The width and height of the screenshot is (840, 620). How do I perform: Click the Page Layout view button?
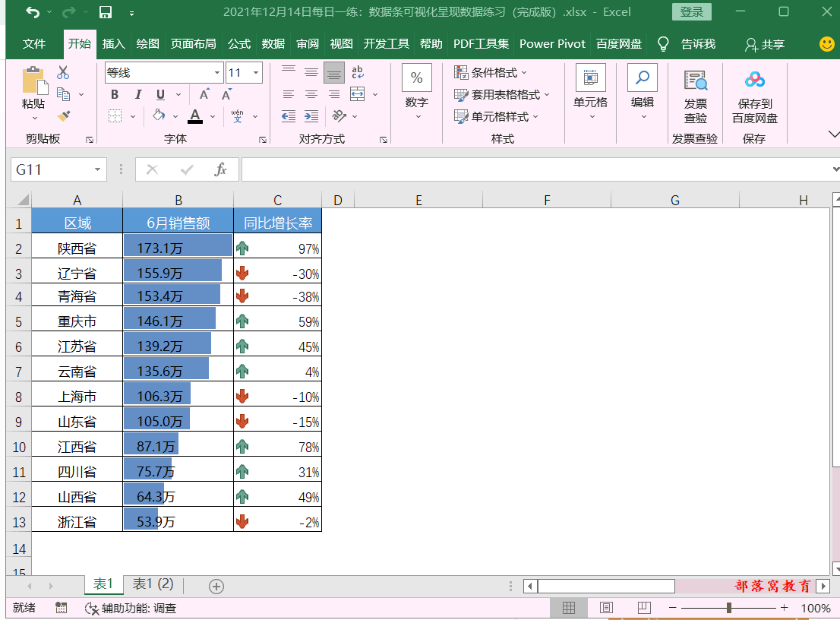[606, 608]
